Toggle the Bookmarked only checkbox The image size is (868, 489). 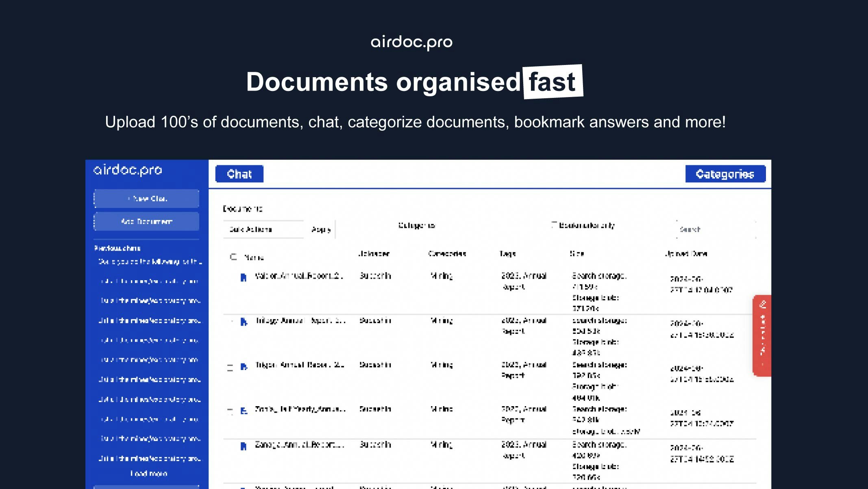click(x=554, y=225)
